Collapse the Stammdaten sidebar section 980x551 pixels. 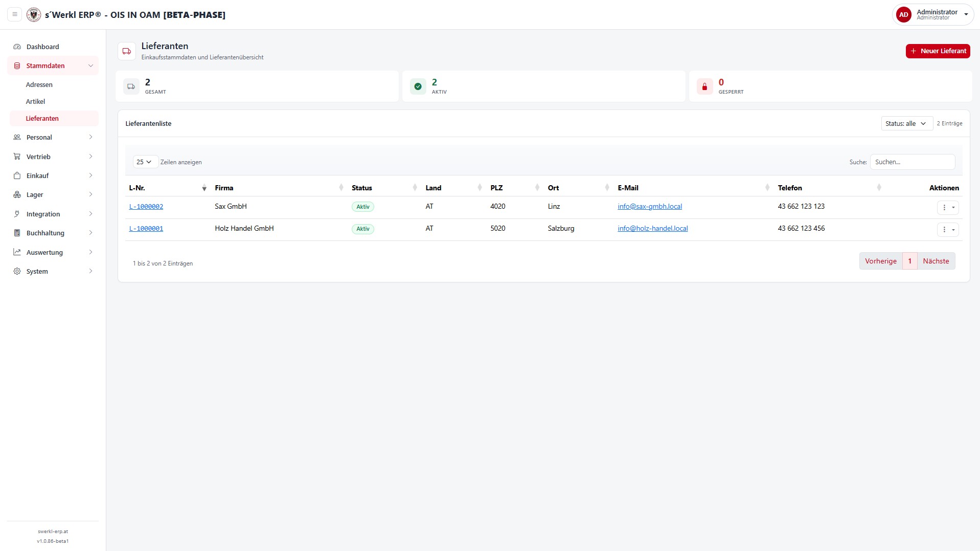(x=53, y=65)
